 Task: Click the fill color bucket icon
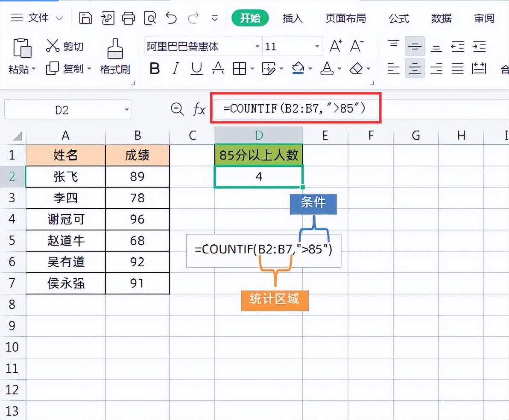[298, 68]
